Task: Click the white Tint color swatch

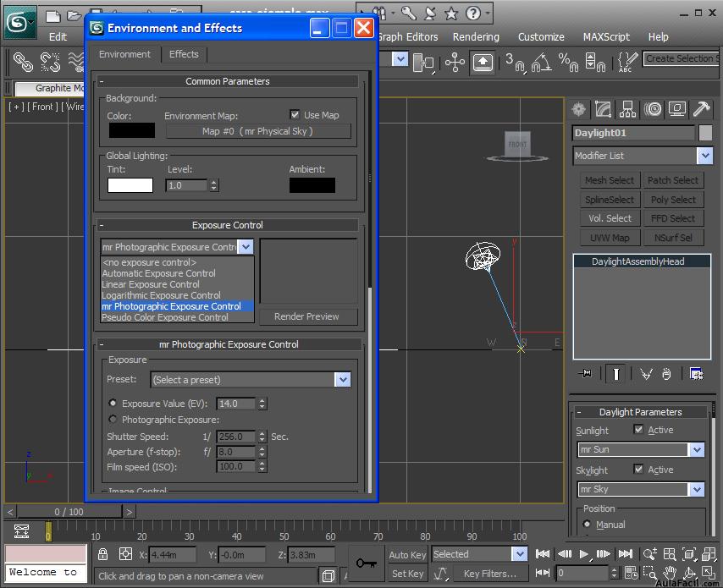Action: (x=130, y=185)
